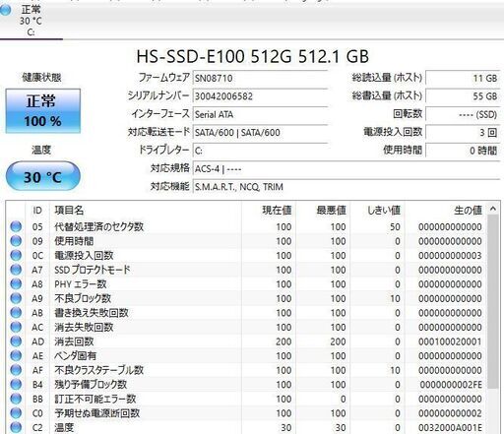Click status icon of row AE ベンダ固有
Image resolution: width=504 pixels, height=434 pixels.
tap(16, 355)
